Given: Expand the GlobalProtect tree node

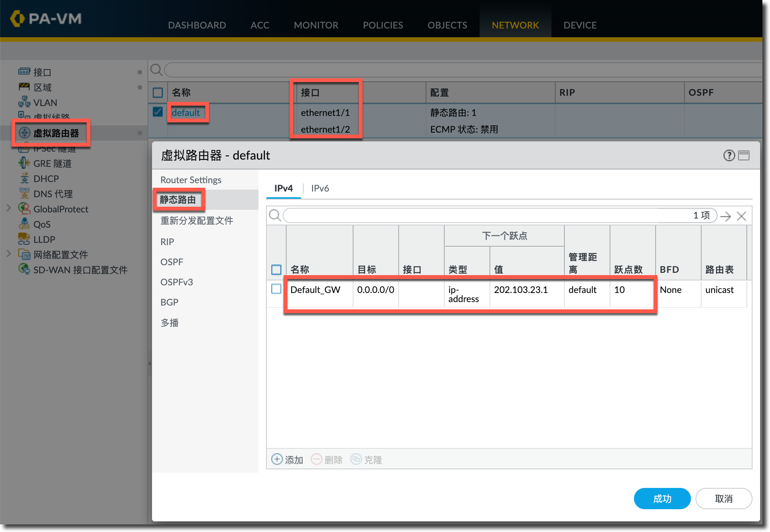Looking at the screenshot, I should (9, 208).
